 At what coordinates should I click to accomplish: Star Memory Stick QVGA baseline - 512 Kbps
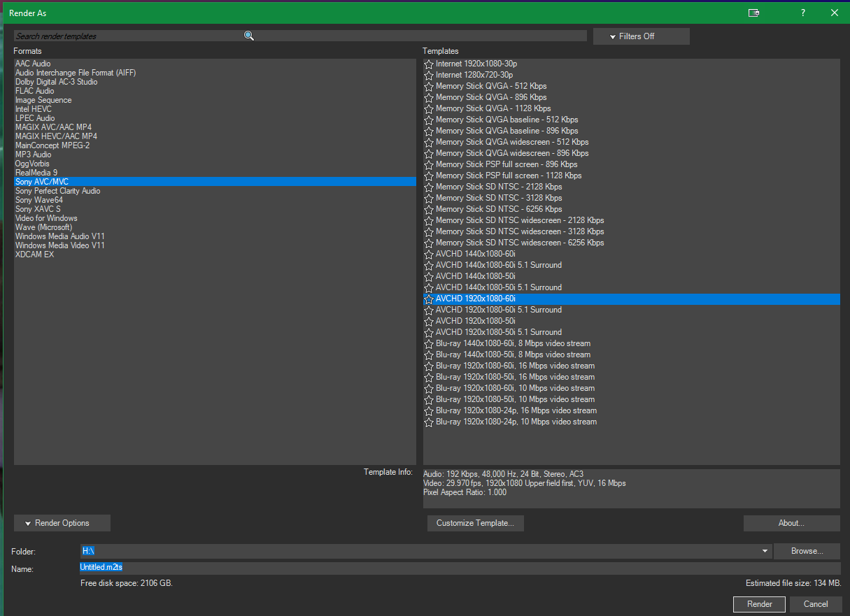pyautogui.click(x=429, y=120)
